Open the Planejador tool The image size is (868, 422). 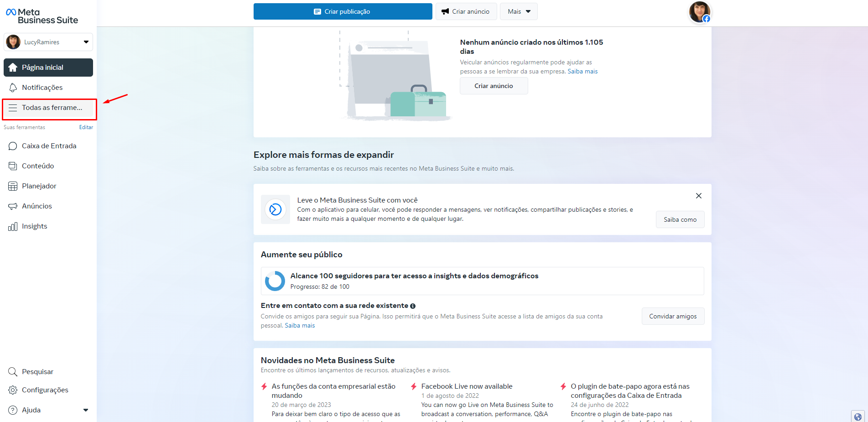coord(48,186)
